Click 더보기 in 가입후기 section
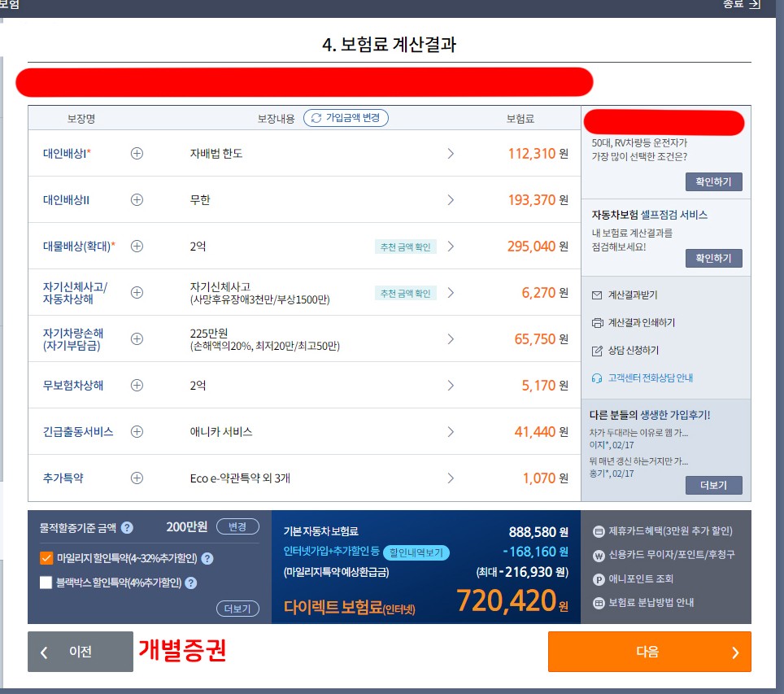Image resolution: width=784 pixels, height=694 pixels. (713, 485)
